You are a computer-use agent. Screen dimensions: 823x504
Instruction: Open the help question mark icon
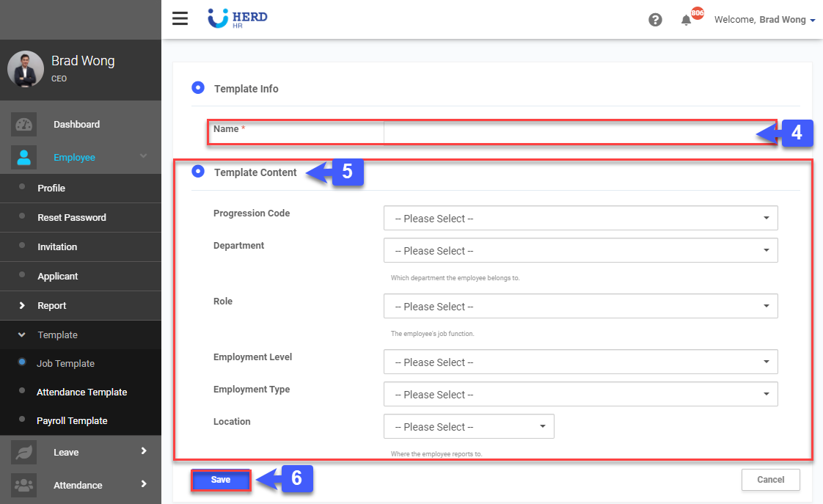pyautogui.click(x=655, y=20)
